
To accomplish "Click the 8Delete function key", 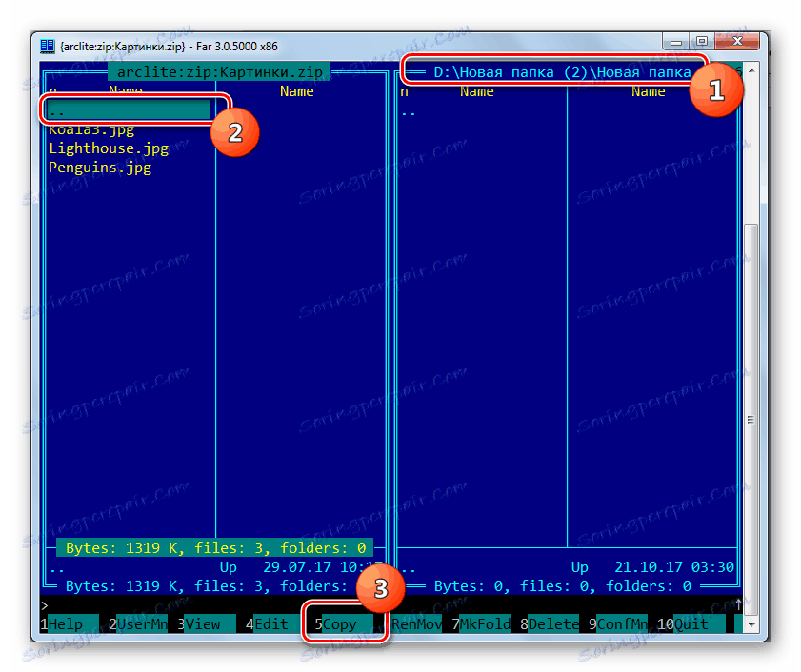I will 550,624.
